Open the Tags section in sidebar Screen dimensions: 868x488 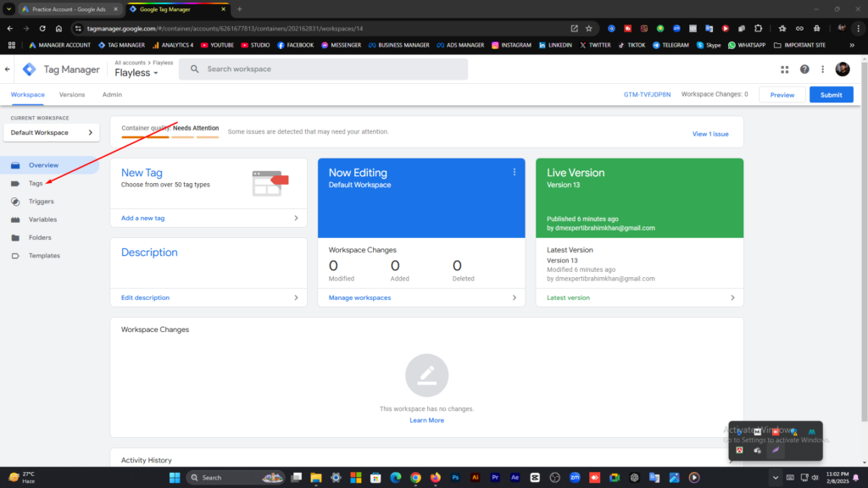[x=36, y=183]
